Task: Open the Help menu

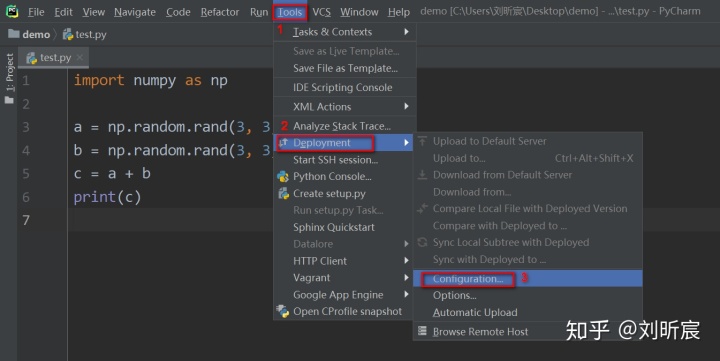Action: click(399, 12)
